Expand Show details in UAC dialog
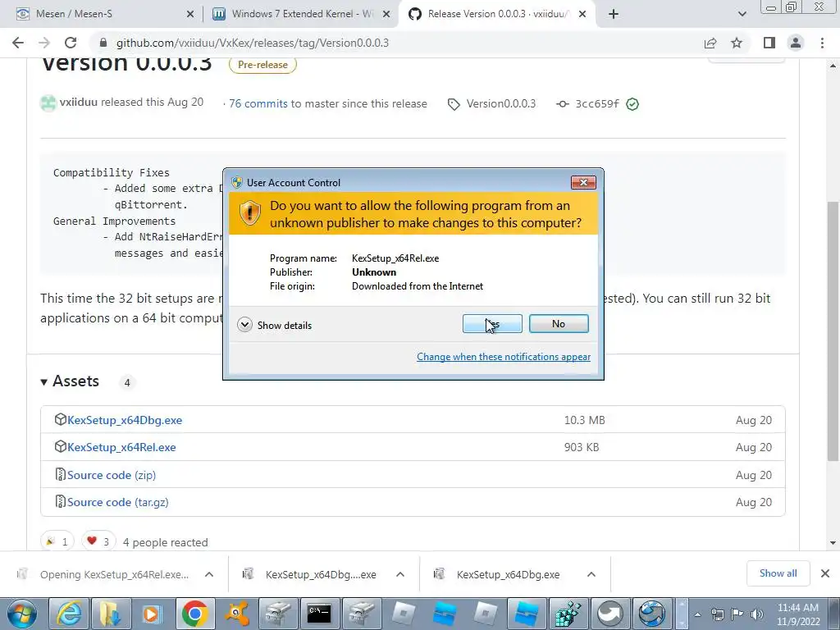 click(x=274, y=325)
